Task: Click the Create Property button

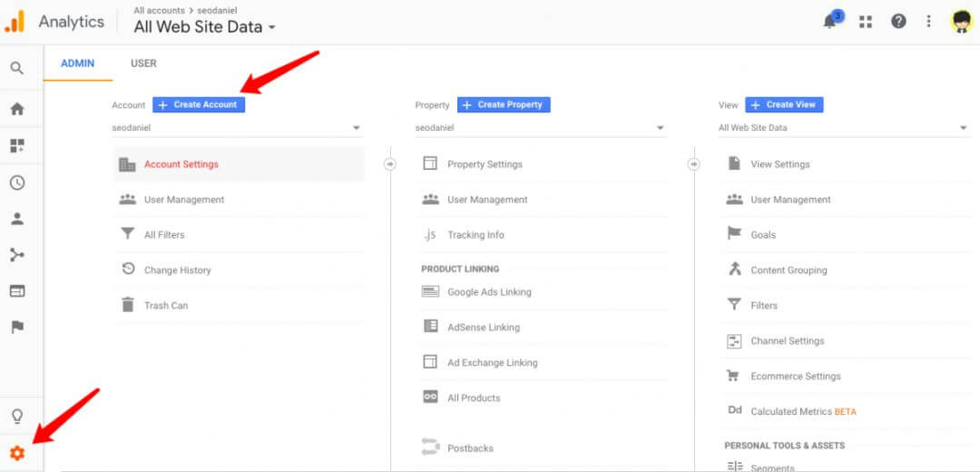Action: (504, 104)
